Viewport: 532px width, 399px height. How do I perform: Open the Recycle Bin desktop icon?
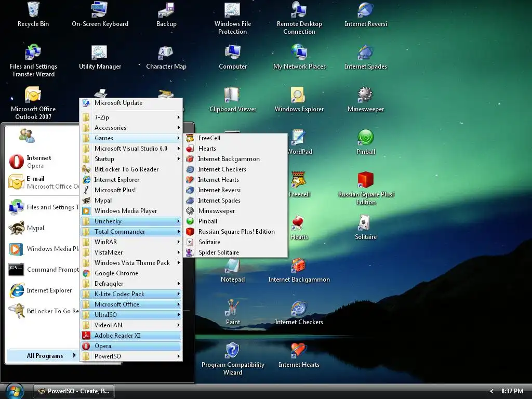point(33,14)
